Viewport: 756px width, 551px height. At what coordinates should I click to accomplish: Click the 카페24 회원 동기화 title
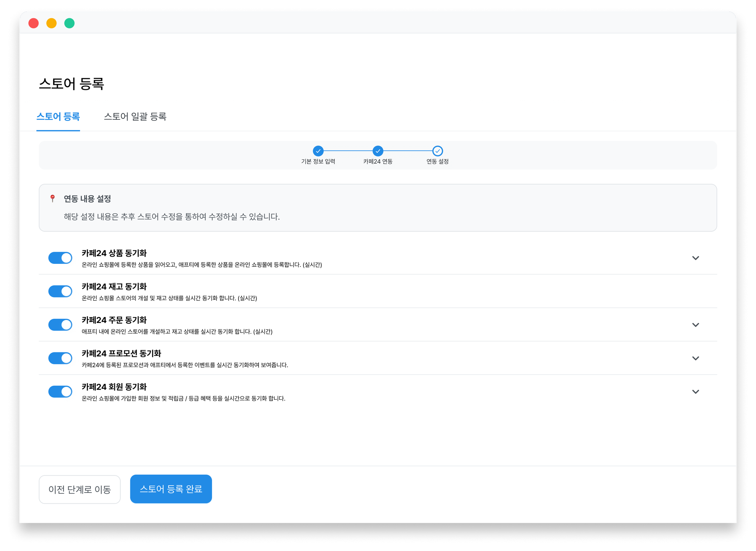pos(114,387)
